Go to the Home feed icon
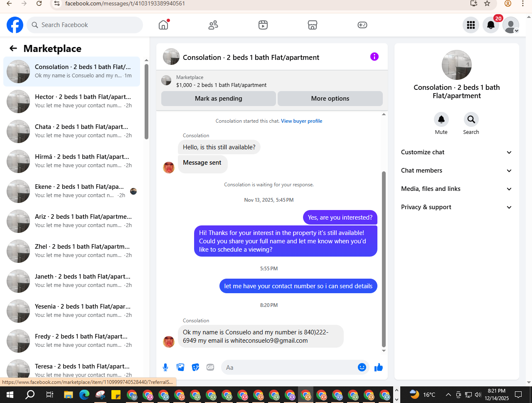The height and width of the screenshot is (403, 532). click(163, 25)
